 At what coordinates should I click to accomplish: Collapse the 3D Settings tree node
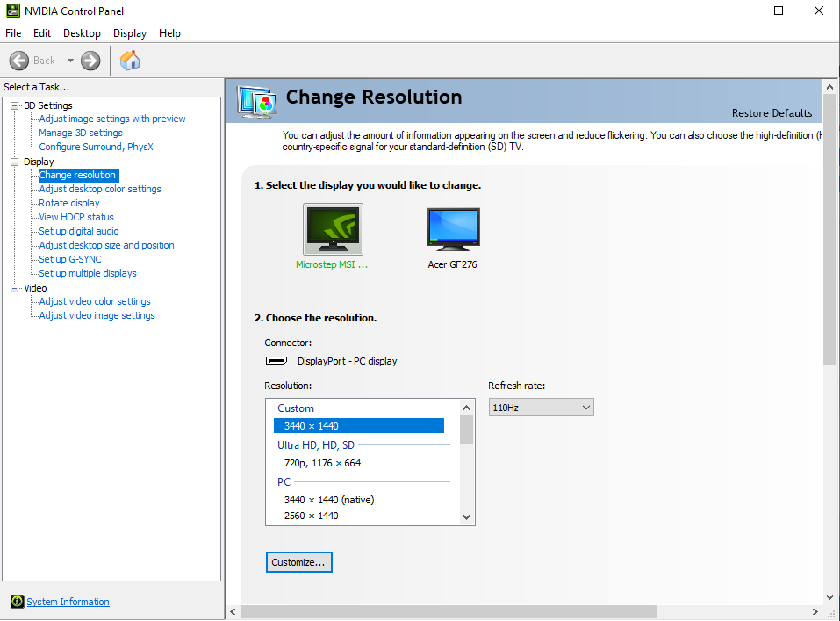(x=15, y=105)
